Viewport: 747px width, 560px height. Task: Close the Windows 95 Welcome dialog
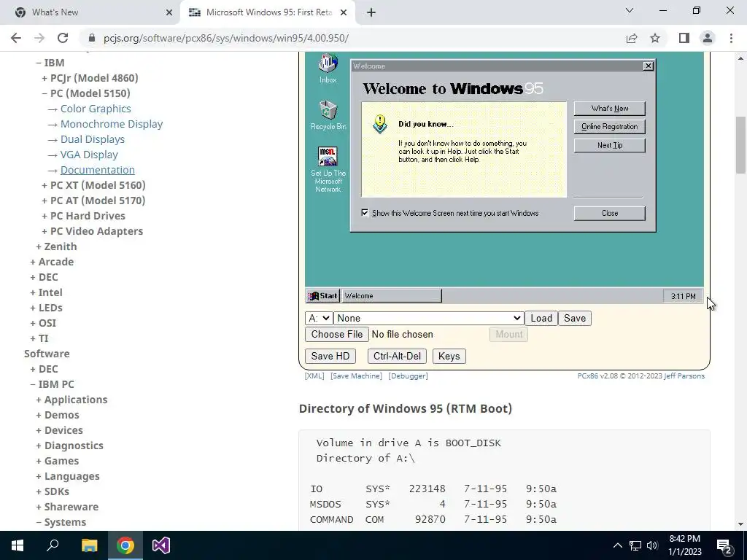point(648,66)
